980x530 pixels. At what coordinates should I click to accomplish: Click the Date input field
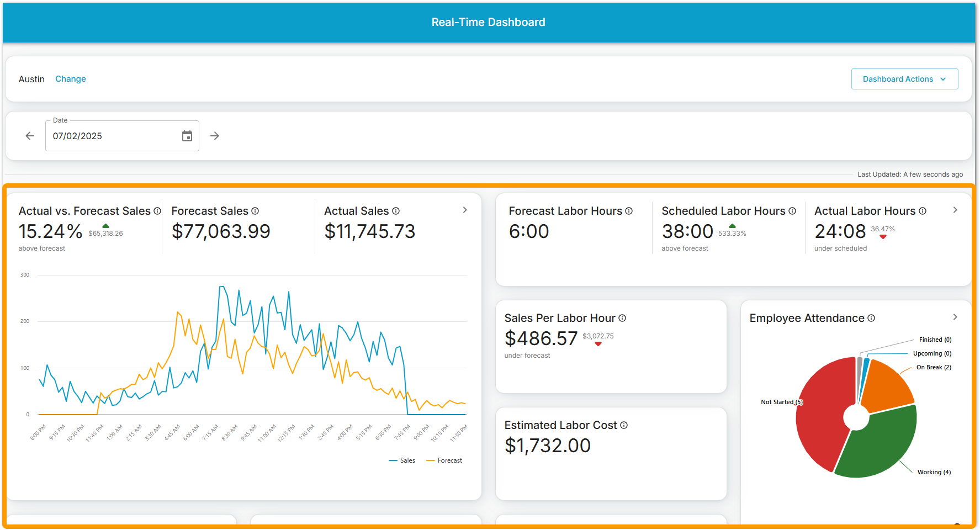[113, 136]
